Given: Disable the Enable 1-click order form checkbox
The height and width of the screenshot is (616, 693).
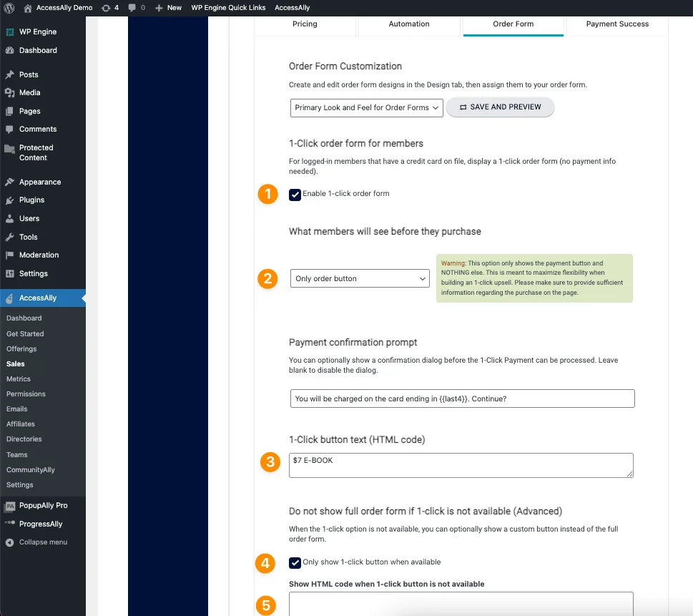Looking at the screenshot, I should tap(295, 193).
